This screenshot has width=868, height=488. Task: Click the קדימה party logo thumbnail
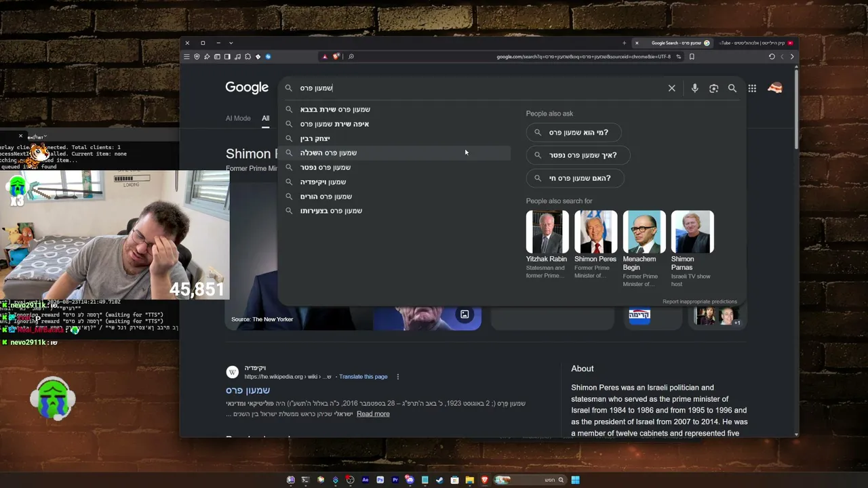[x=639, y=314]
